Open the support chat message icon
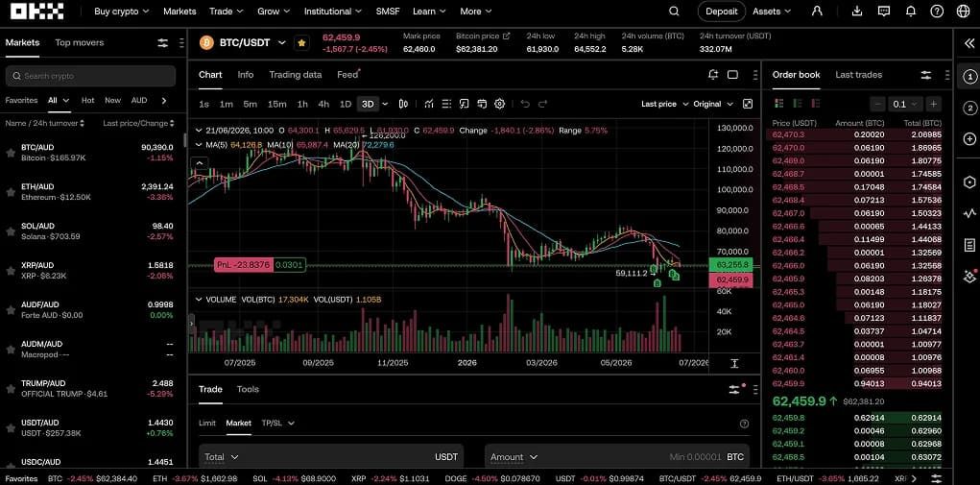 pyautogui.click(x=884, y=12)
